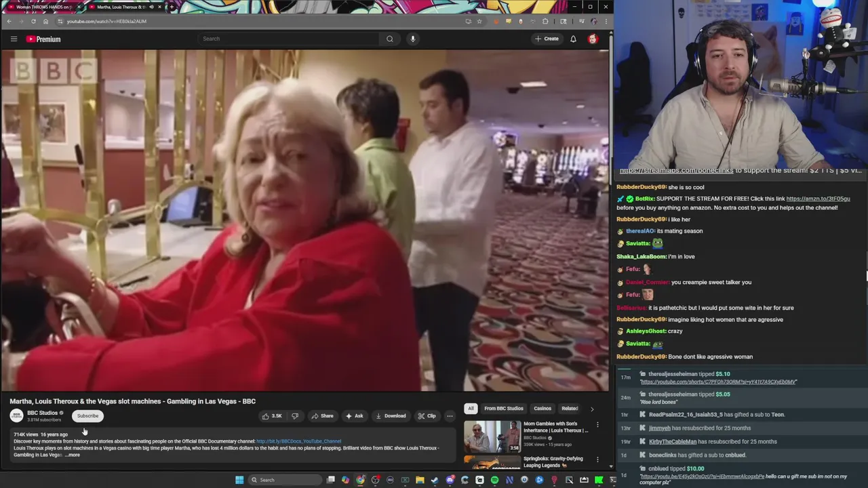Click the Download button
The image size is (868, 488).
[x=391, y=416]
